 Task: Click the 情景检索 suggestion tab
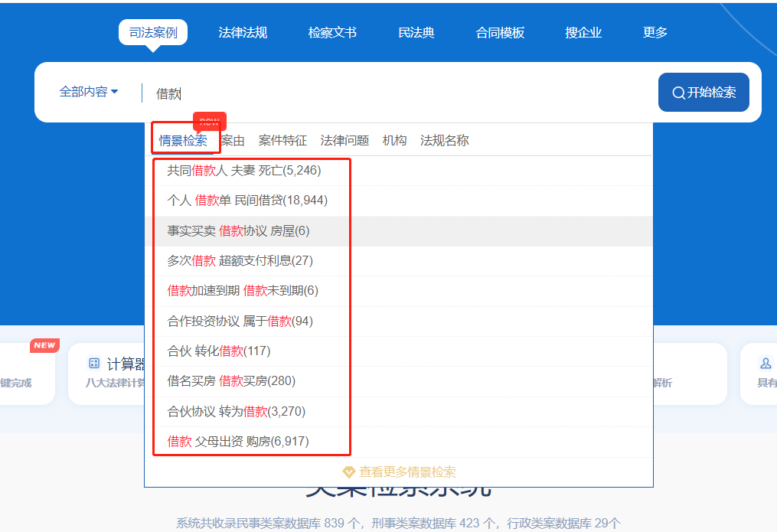point(183,141)
